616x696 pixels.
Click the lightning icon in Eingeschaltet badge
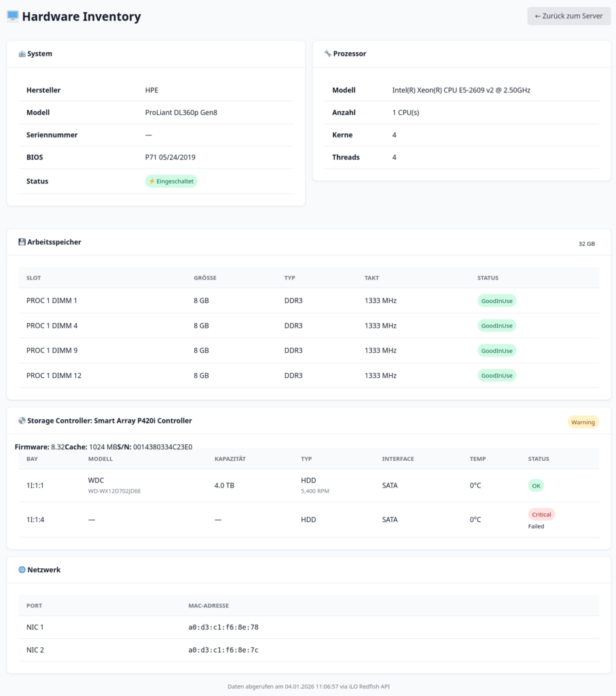click(152, 181)
